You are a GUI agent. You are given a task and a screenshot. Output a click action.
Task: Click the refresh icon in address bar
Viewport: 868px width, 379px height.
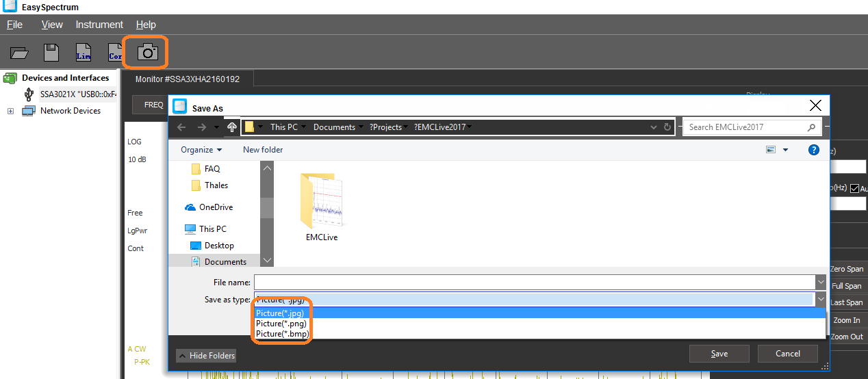tap(667, 127)
